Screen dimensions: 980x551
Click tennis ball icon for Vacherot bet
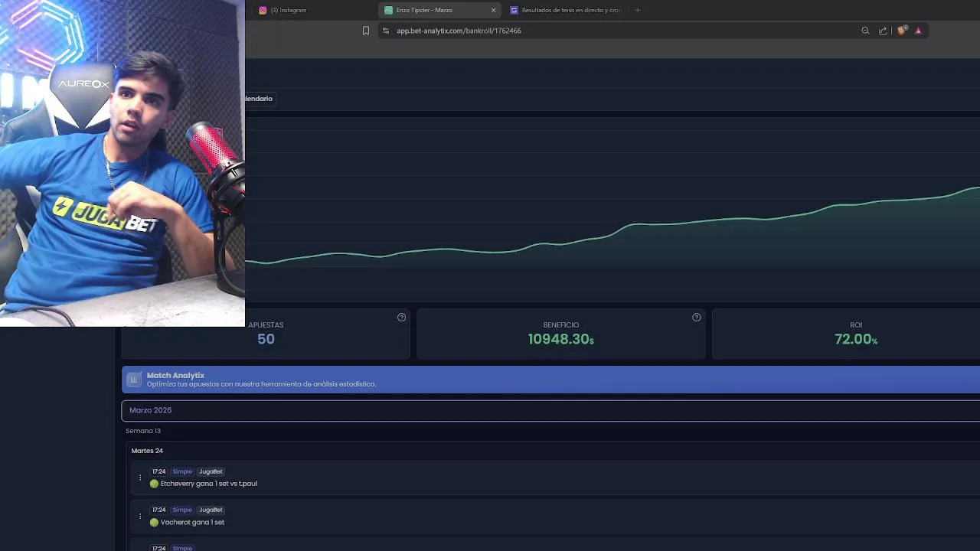coord(154,522)
